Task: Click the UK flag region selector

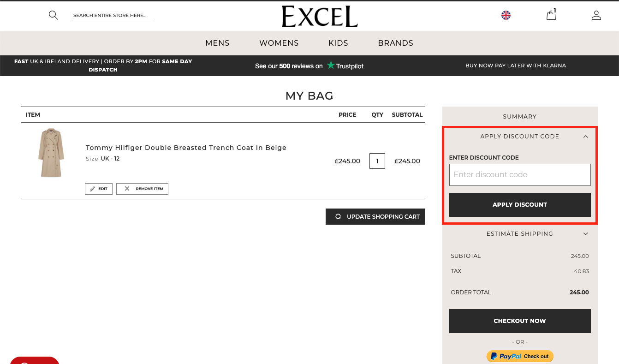Action: (x=506, y=15)
